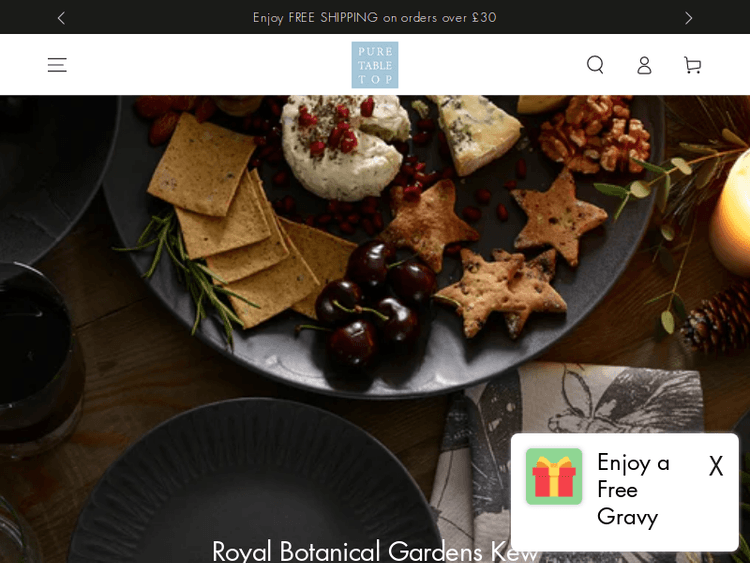This screenshot has width=750, height=563.
Task: Open the account login icon
Action: click(644, 65)
